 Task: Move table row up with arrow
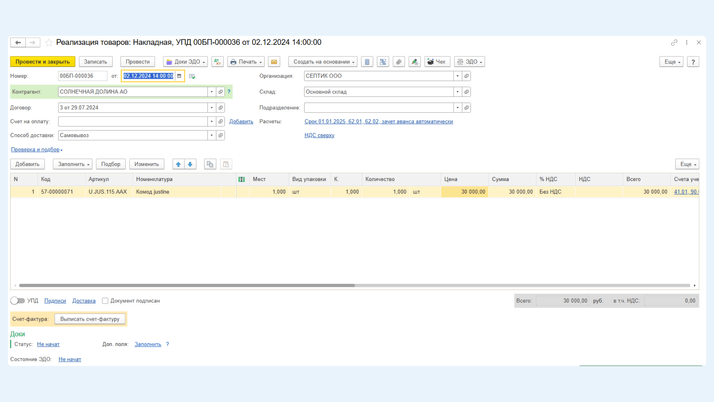tap(178, 164)
